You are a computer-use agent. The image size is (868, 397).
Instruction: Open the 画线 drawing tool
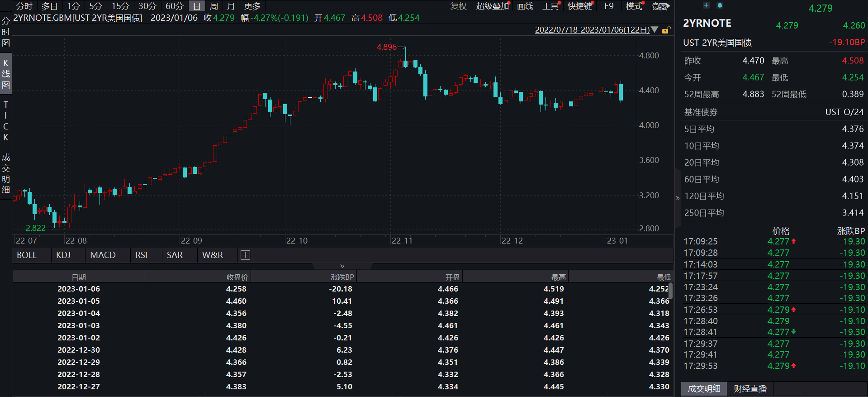tap(525, 6)
